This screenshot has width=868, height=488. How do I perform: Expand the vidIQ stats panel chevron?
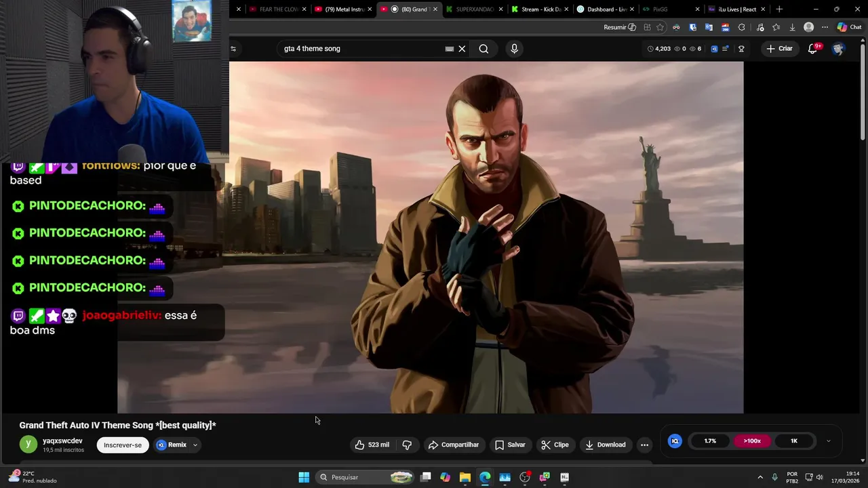[x=828, y=441]
